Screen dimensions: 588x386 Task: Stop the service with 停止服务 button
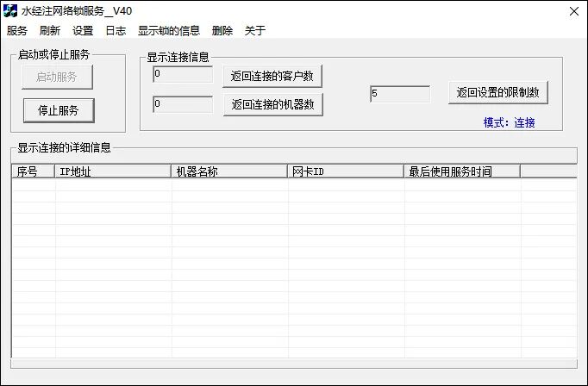tap(59, 110)
